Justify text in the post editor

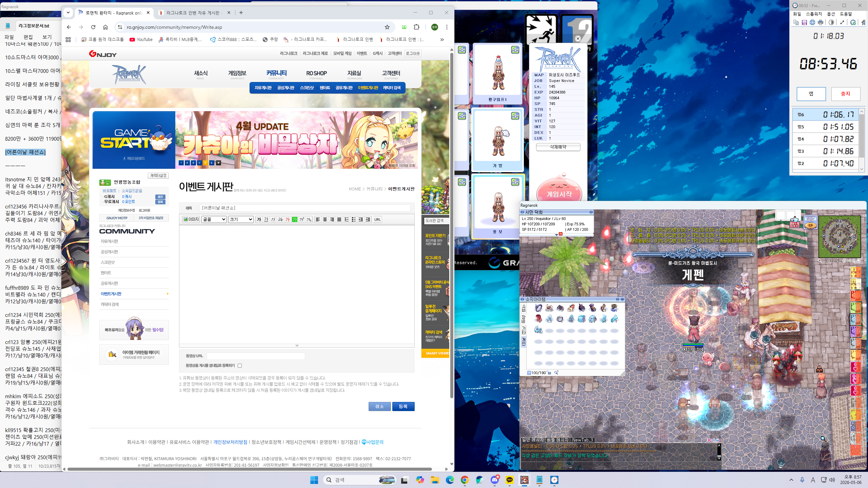339,219
